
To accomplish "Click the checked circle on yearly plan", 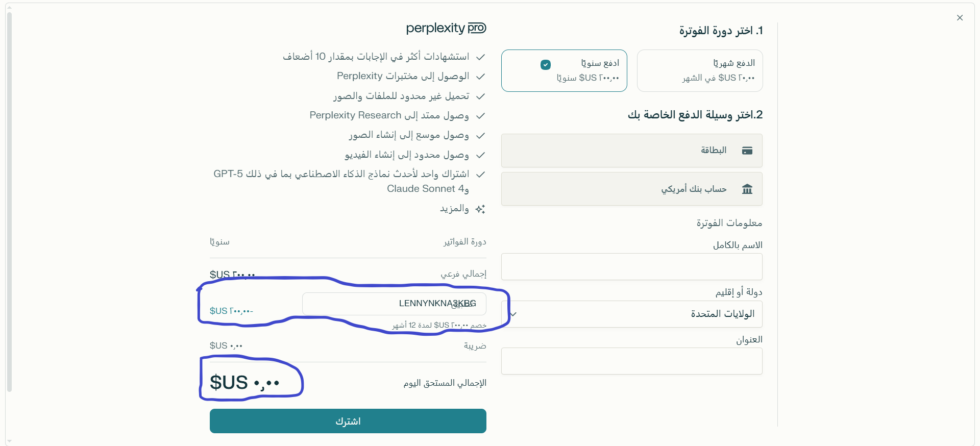I will [546, 65].
